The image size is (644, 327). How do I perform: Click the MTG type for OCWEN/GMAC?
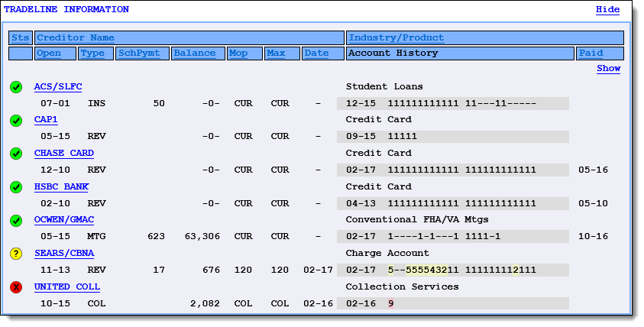[x=96, y=237]
